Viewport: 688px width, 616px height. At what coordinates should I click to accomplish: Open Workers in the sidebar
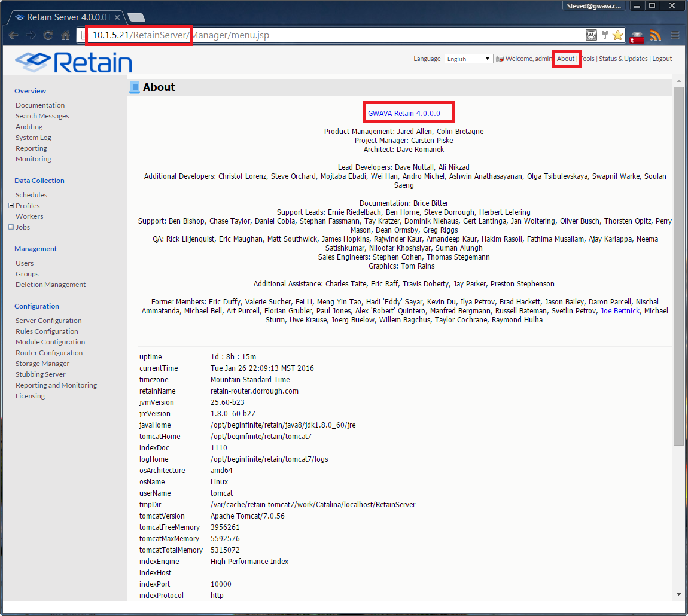tap(29, 216)
